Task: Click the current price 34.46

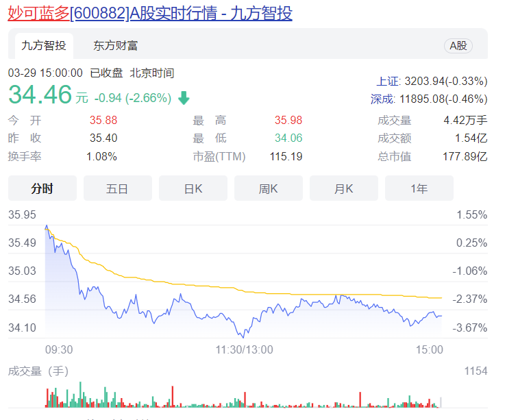Action: pyautogui.click(x=40, y=97)
